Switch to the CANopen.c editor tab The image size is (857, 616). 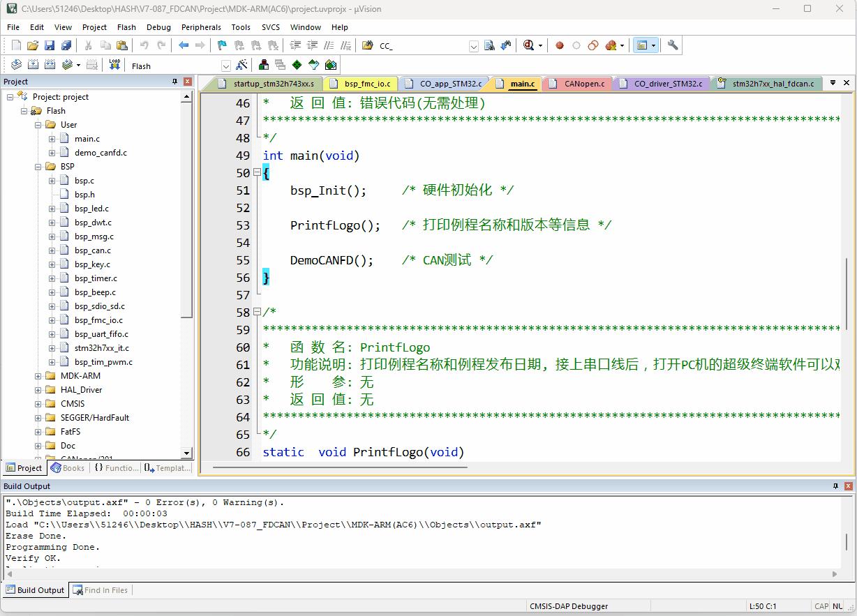584,84
